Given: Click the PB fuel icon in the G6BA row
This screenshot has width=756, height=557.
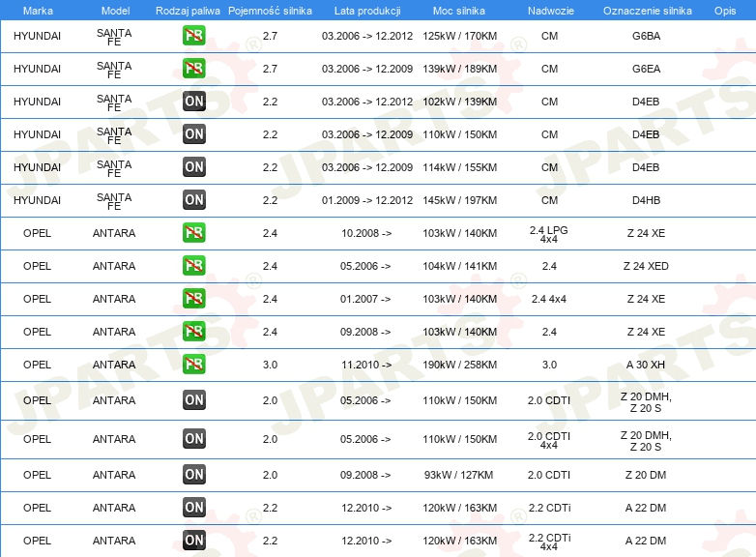Looking at the screenshot, I should (x=193, y=37).
